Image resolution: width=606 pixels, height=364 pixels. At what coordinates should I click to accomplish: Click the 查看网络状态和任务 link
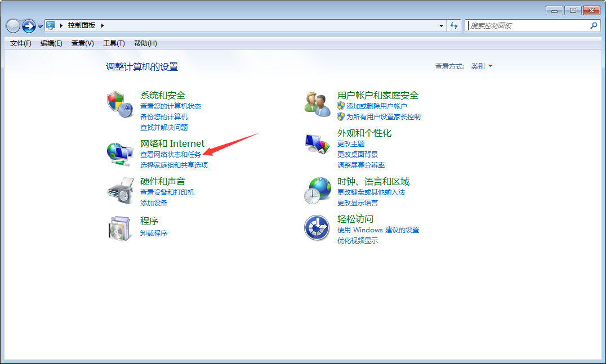[x=171, y=153]
